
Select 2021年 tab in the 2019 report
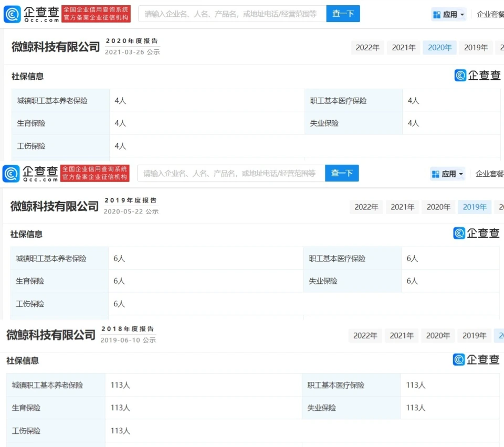click(403, 207)
